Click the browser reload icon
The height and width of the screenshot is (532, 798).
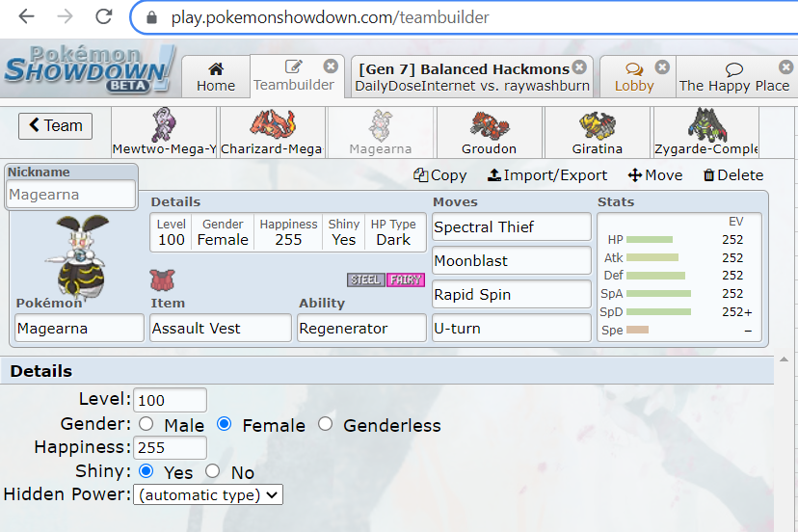coord(103,16)
